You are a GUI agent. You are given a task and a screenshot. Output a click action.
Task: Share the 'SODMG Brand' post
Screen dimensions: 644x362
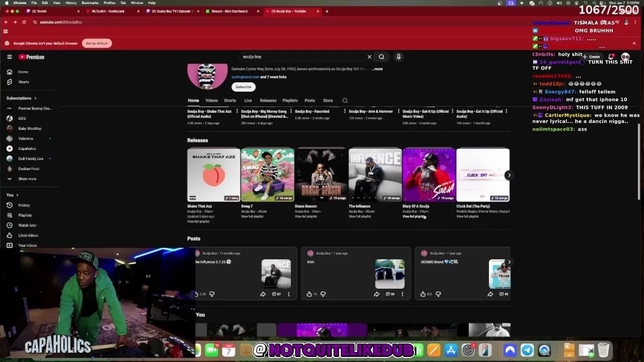point(490,294)
